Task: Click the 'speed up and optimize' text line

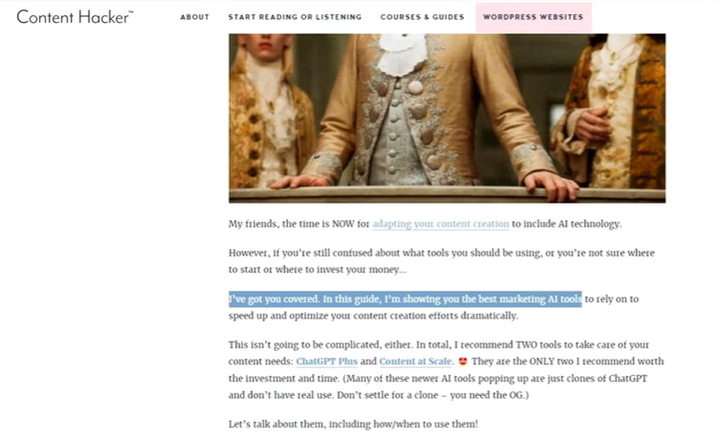Action: click(x=373, y=316)
